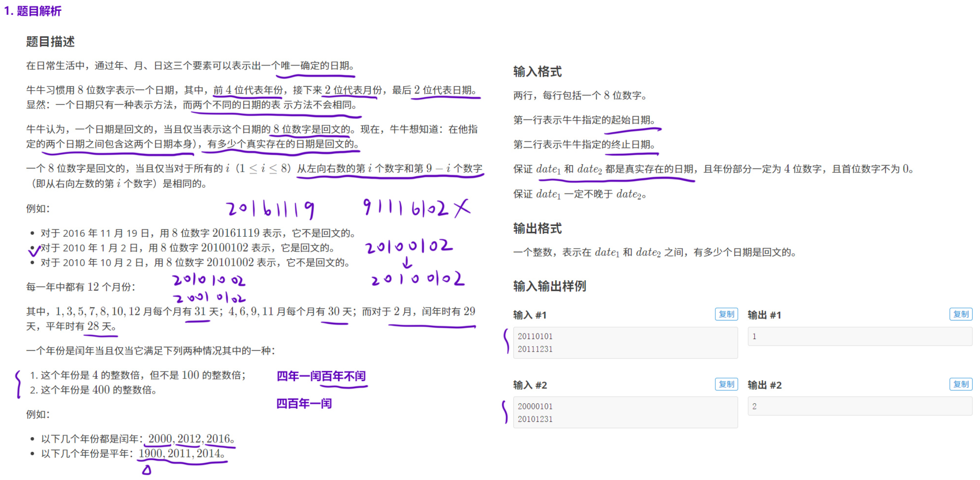The height and width of the screenshot is (480, 980).
Task: Click the 输入格式 section heading
Action: 537,71
